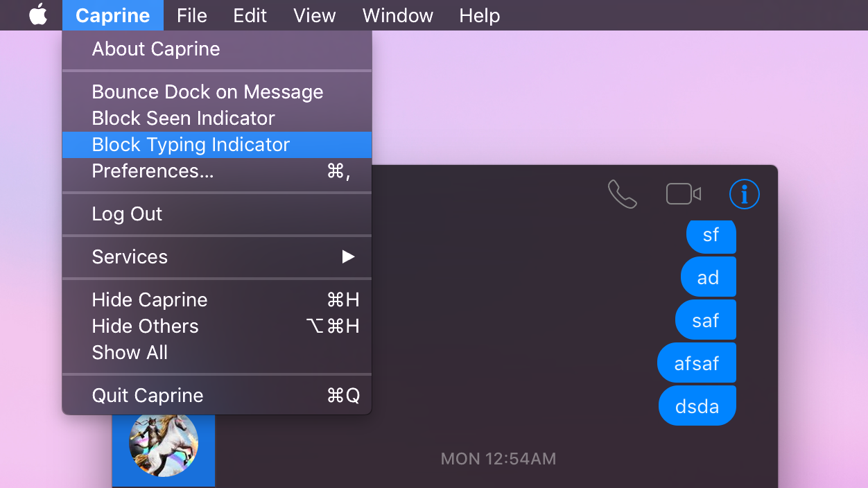Show the About Caprine dialog
Image resolution: width=868 pixels, height=488 pixels.
tap(156, 49)
